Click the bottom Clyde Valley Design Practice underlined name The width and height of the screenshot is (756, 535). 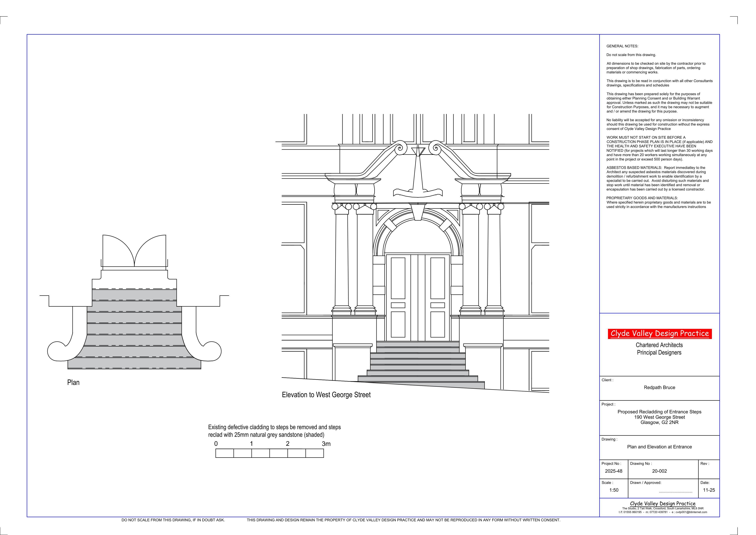663,503
